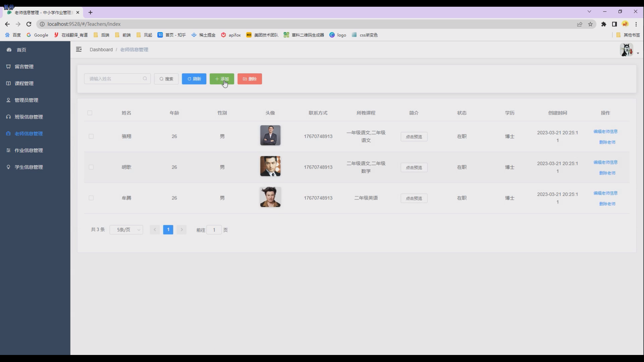Go to 作业信息管理 in sidebar
644x362 pixels.
(29, 150)
